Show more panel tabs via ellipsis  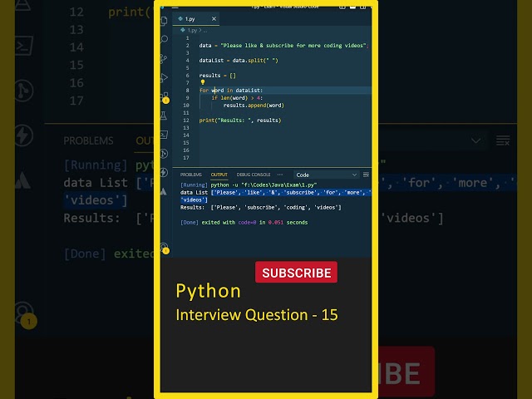click(x=280, y=175)
